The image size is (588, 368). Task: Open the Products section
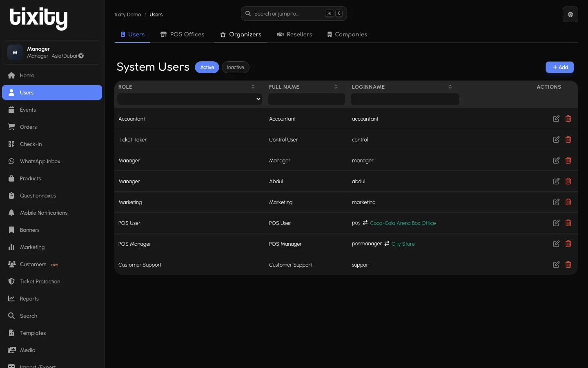[52, 178]
